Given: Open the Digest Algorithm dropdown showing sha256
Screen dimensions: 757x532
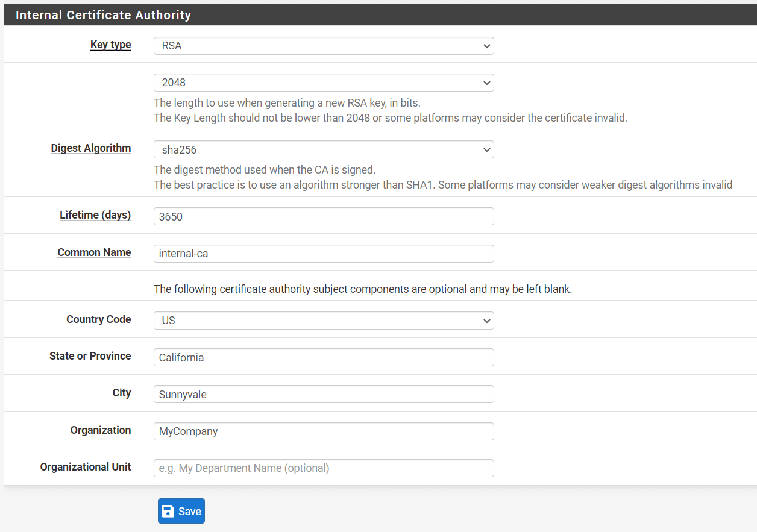Looking at the screenshot, I should 324,149.
